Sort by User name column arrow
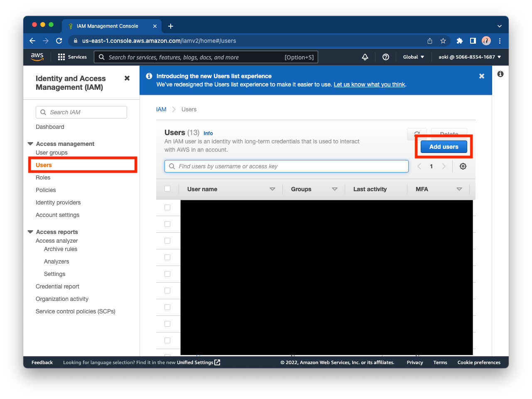The height and width of the screenshot is (399, 532). tap(272, 189)
